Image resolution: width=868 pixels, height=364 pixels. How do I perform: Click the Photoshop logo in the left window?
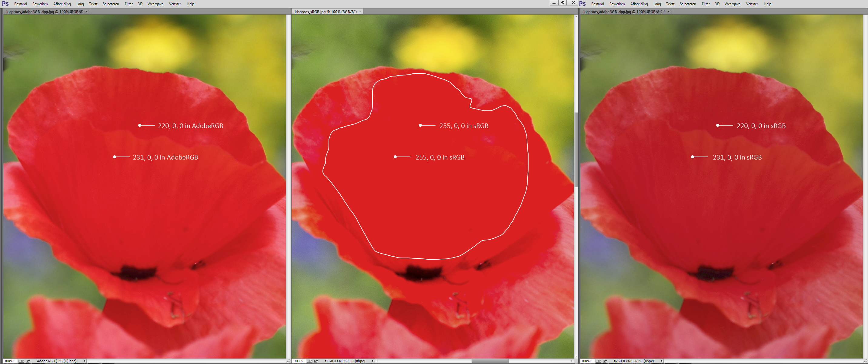pos(5,4)
